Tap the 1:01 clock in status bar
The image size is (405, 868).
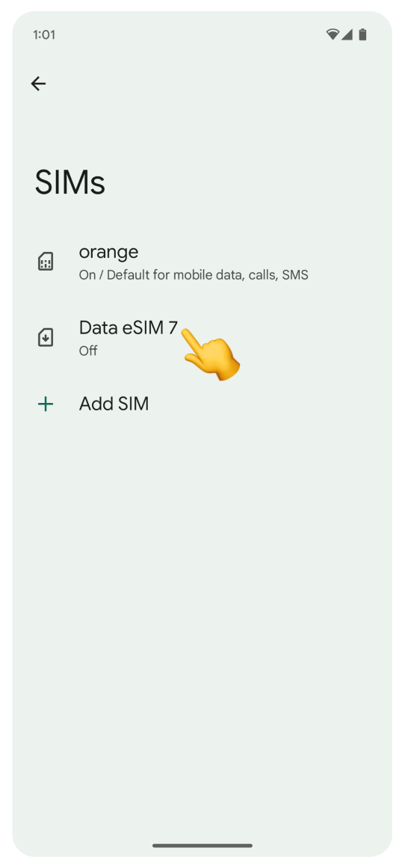(x=44, y=35)
